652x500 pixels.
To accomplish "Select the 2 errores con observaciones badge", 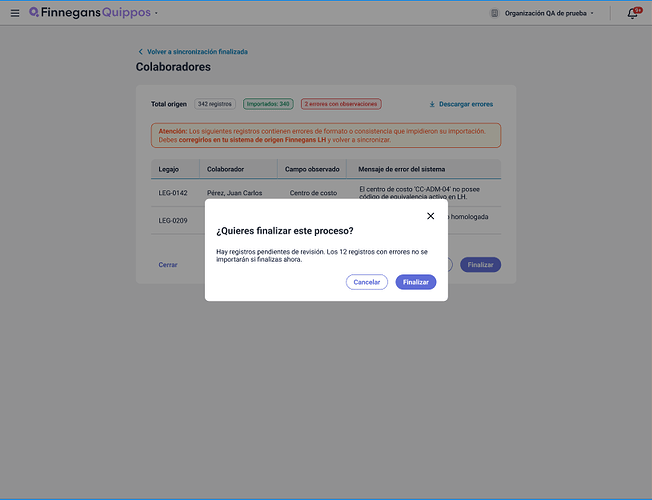I will pos(341,104).
